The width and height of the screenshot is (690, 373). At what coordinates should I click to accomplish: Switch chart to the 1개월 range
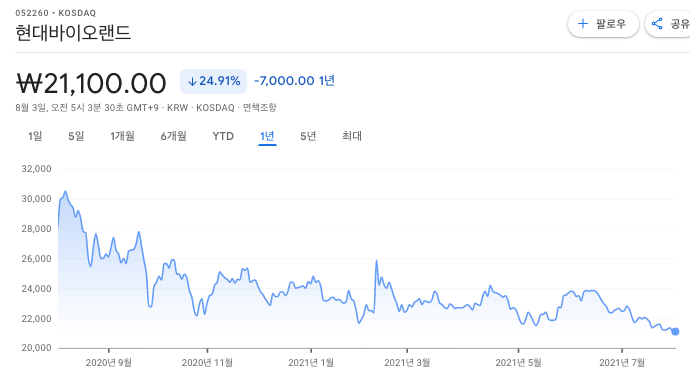pyautogui.click(x=122, y=136)
